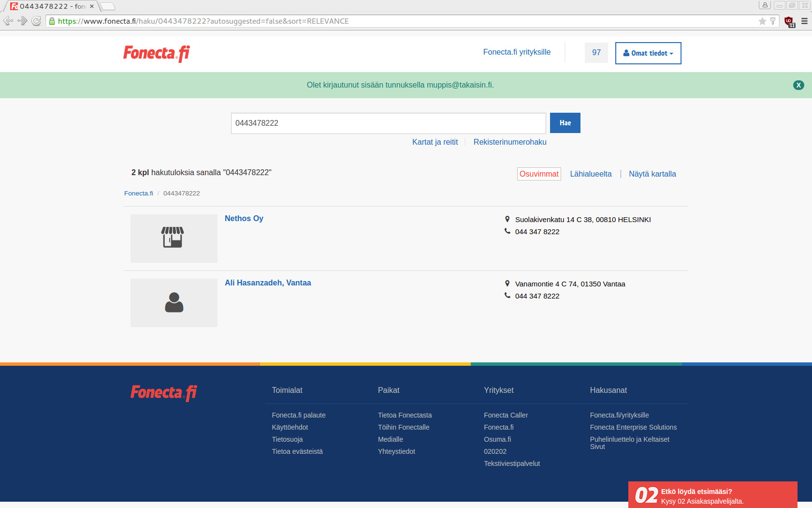This screenshot has width=812, height=508.
Task: Open the Omat tiedot dropdown menu
Action: point(648,53)
